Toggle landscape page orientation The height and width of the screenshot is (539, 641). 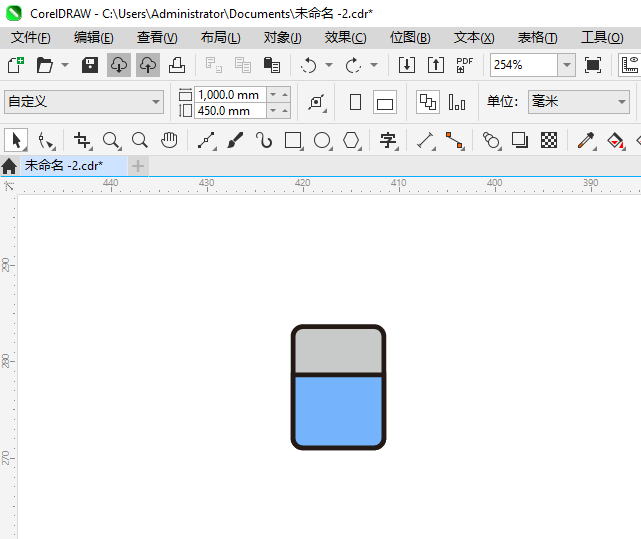385,102
